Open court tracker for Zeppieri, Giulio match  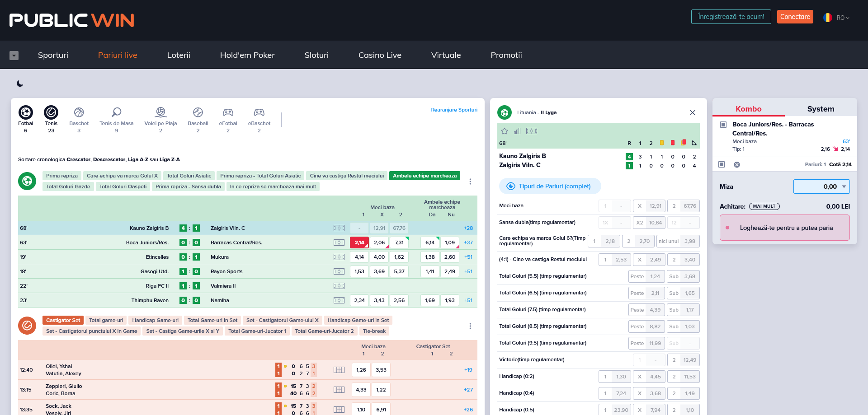click(x=339, y=390)
